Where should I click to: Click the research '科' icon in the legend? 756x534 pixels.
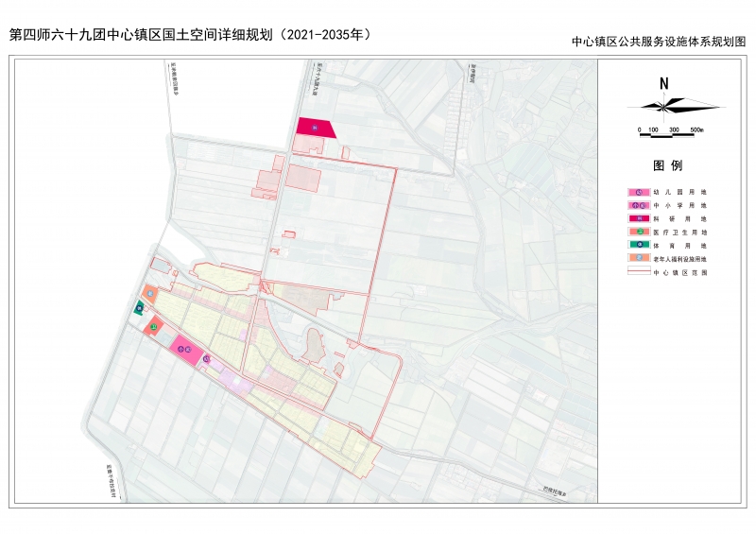point(639,218)
